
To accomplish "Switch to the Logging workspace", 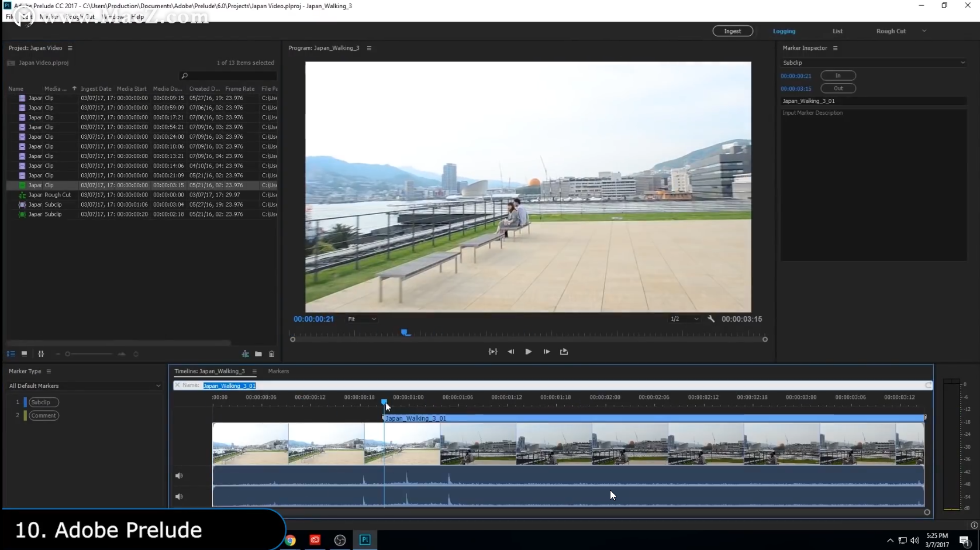I will [x=784, y=31].
